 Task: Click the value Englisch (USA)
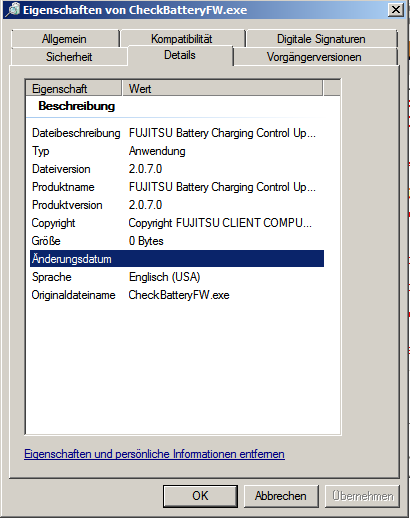point(164,277)
